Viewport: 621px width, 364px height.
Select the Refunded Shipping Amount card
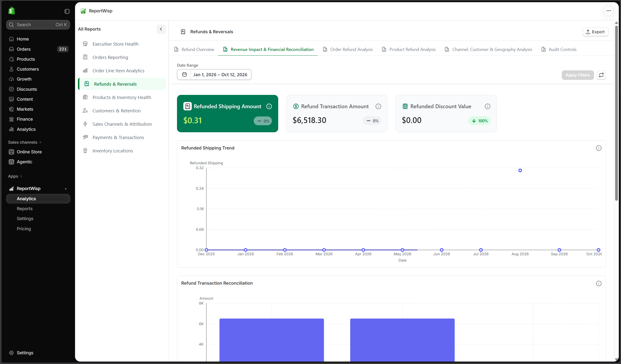click(227, 114)
